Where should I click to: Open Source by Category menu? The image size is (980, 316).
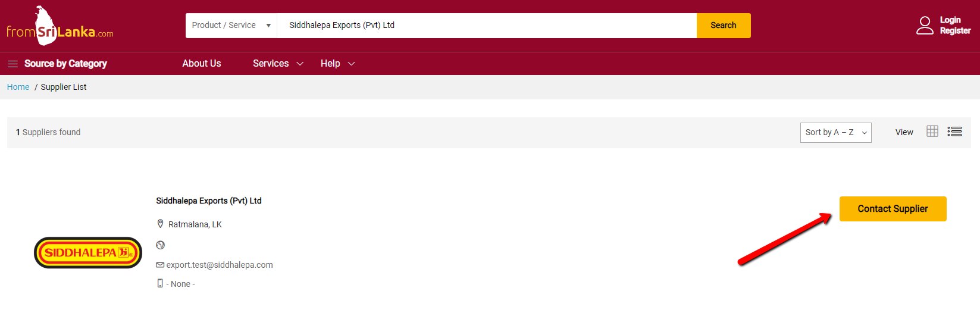coord(65,64)
